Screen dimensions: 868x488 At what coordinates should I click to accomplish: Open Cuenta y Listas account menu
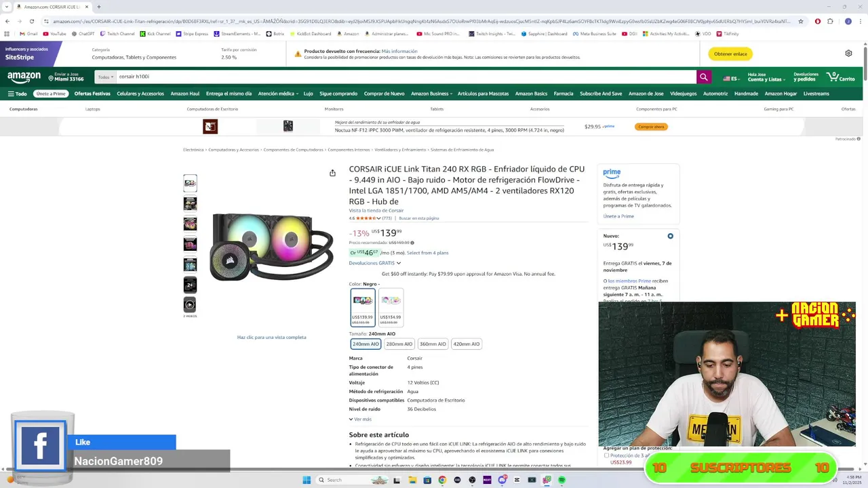click(766, 77)
